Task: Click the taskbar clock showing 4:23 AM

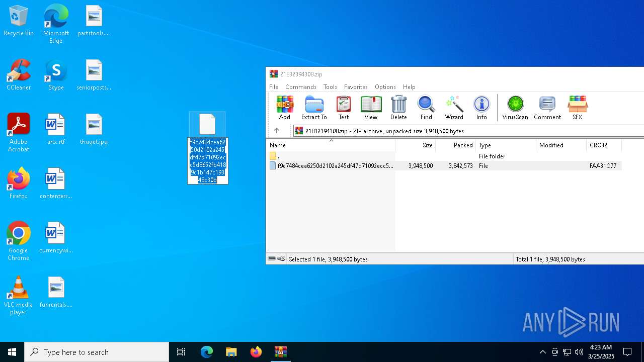Action: (x=601, y=352)
